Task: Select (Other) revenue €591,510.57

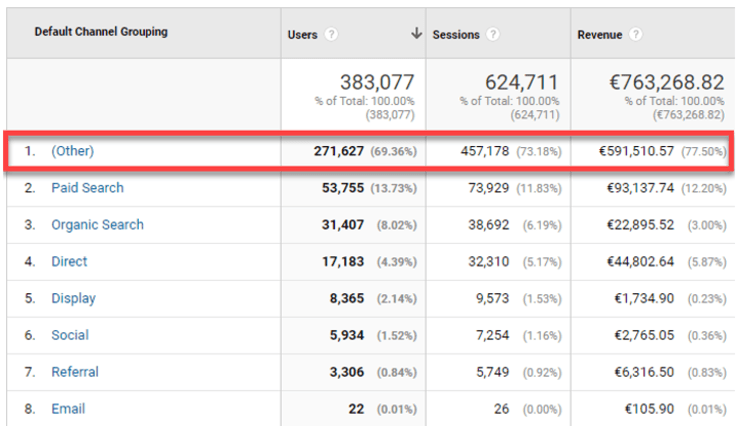Action: 636,151
